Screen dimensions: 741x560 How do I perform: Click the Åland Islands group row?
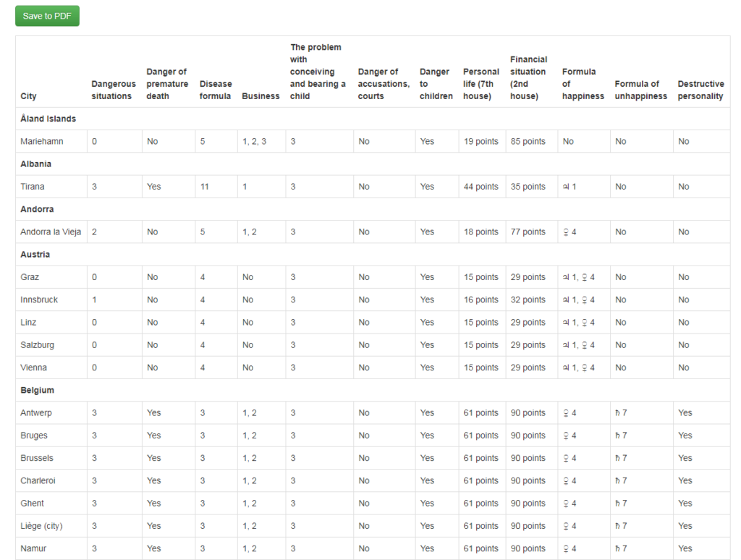[x=48, y=119]
